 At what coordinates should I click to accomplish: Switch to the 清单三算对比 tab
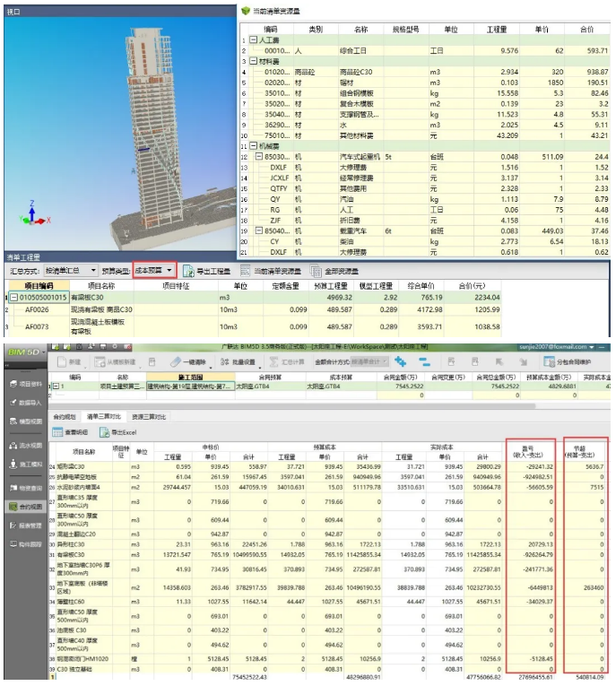click(104, 416)
